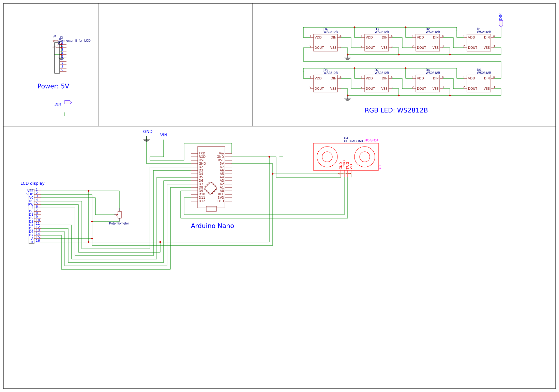The height and width of the screenshot is (392, 559).
Task: Click the 'RGB LED: WS2812B' section title
Action: click(396, 110)
